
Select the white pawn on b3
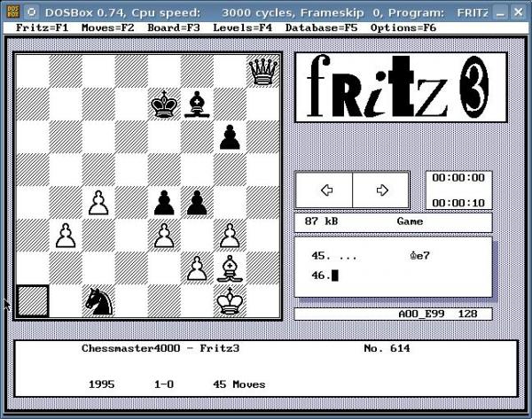click(66, 236)
